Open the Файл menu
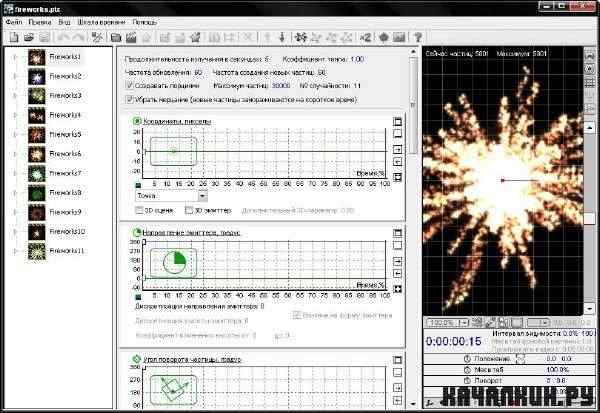 14,22
